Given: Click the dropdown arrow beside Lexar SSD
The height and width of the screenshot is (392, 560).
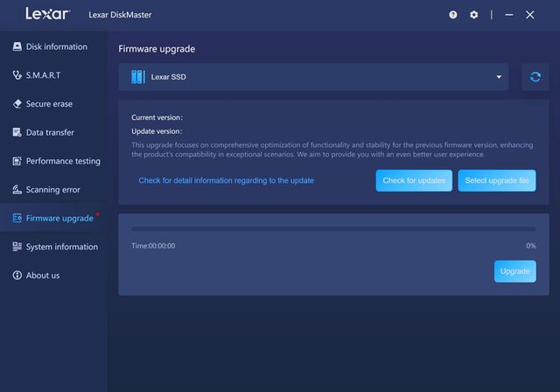Looking at the screenshot, I should click(x=500, y=77).
